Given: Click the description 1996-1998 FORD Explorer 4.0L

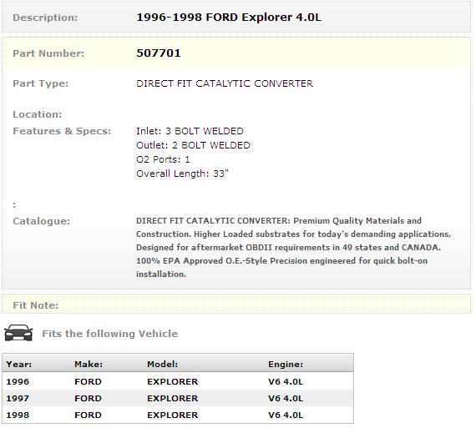Looking at the screenshot, I should 229,18.
